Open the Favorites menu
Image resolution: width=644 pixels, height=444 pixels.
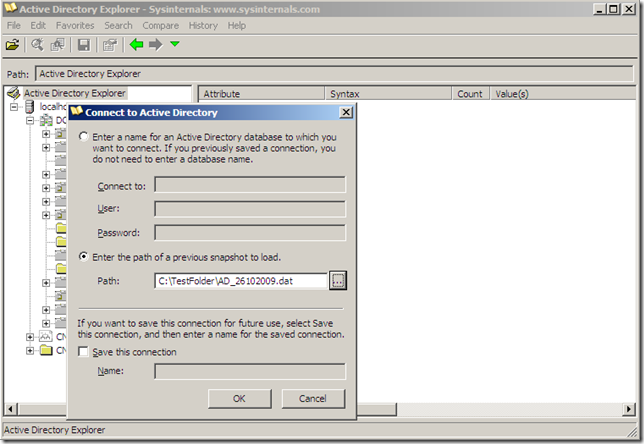click(x=75, y=25)
